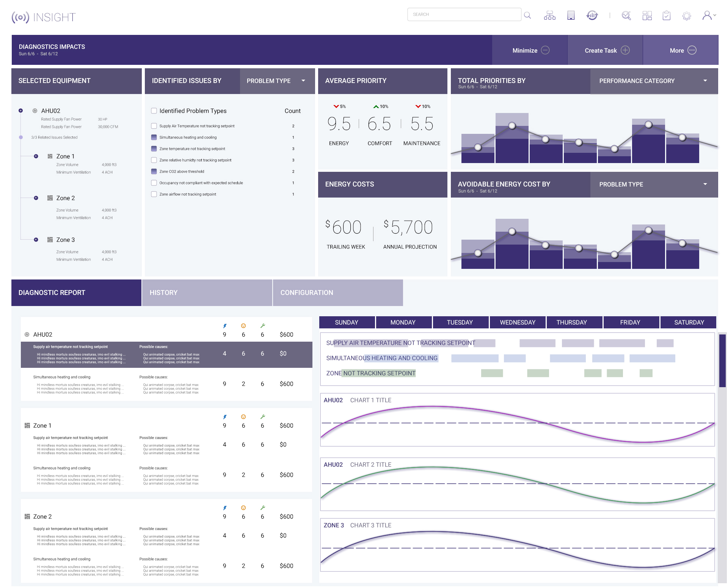Collapse the Zone 2 tree node
The width and height of the screenshot is (728, 587).
(x=36, y=198)
